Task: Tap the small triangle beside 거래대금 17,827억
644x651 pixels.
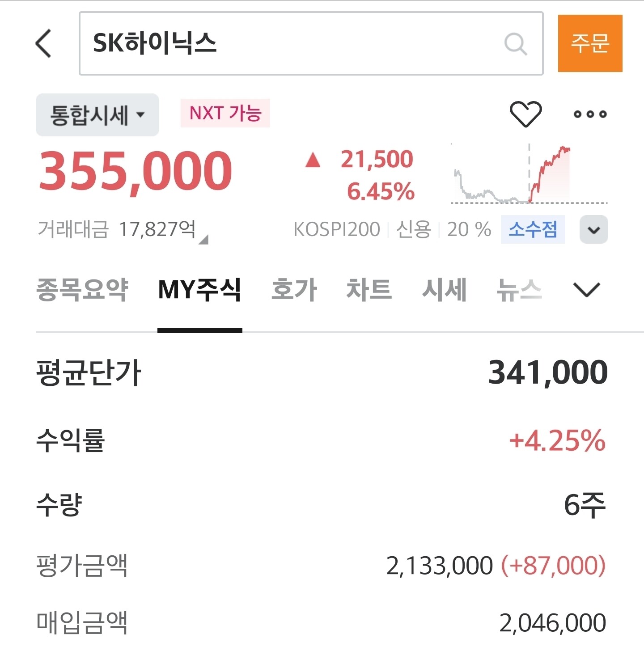Action: [x=203, y=240]
